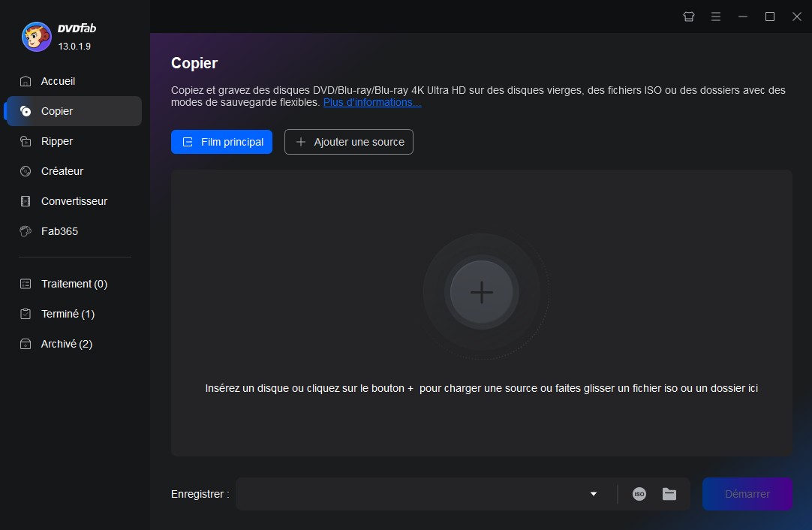Click the Film principal mode button
Viewport: 812px width, 530px height.
221,142
